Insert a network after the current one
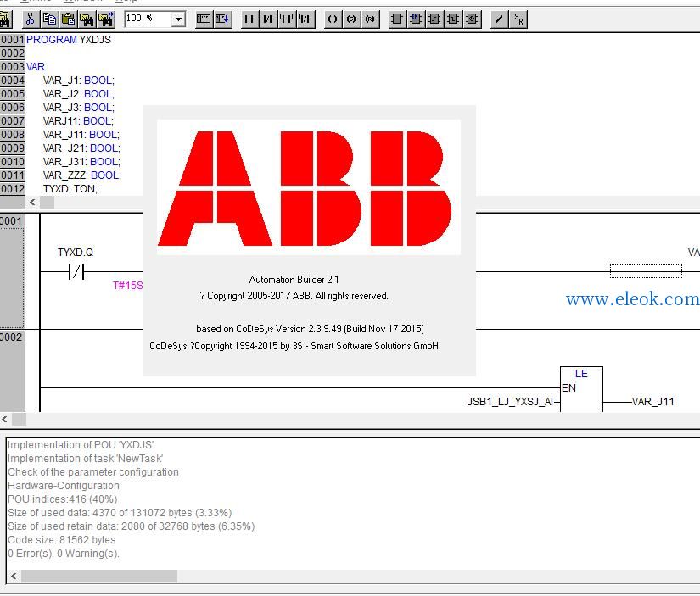This screenshot has height=596, width=700. coord(222,19)
